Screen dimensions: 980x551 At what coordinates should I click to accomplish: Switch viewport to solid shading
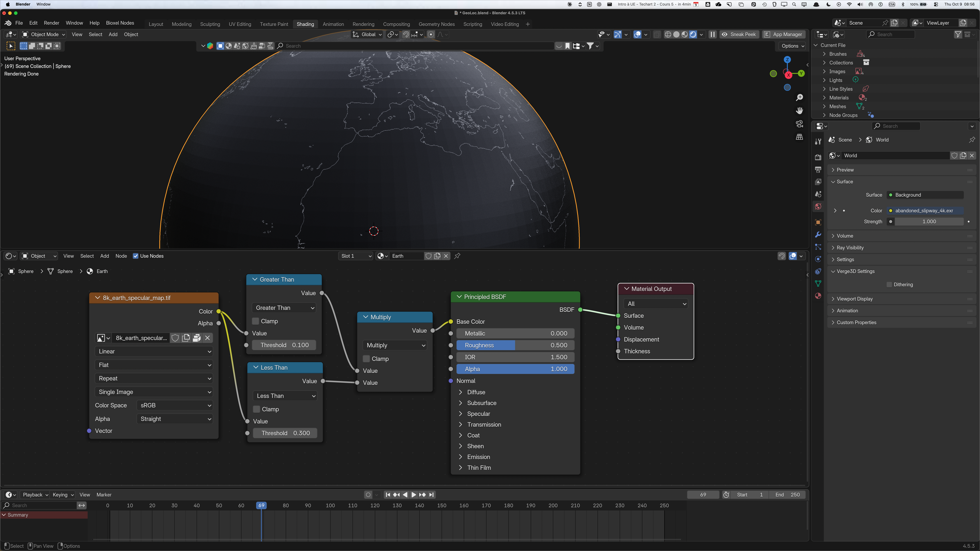pyautogui.click(x=676, y=35)
